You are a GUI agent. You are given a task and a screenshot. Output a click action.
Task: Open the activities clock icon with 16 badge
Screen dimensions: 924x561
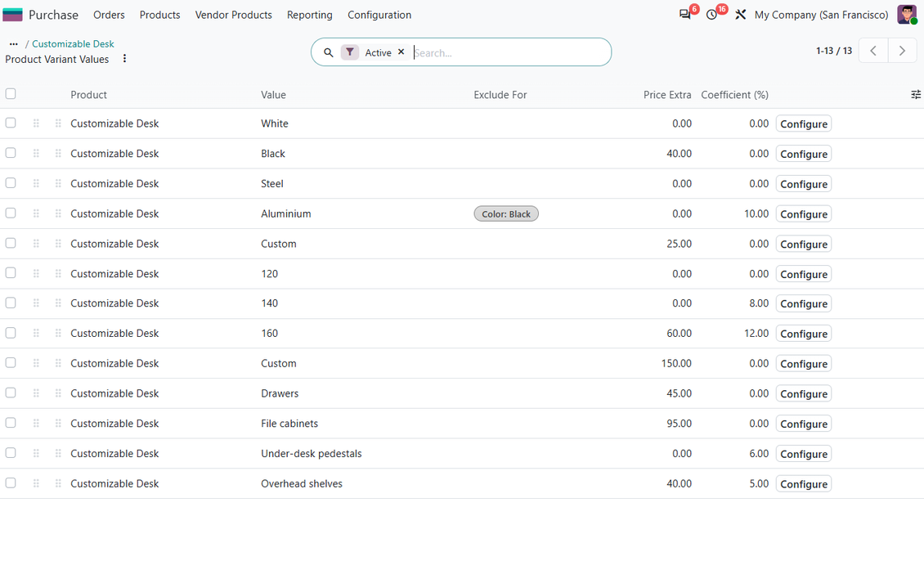pyautogui.click(x=712, y=15)
